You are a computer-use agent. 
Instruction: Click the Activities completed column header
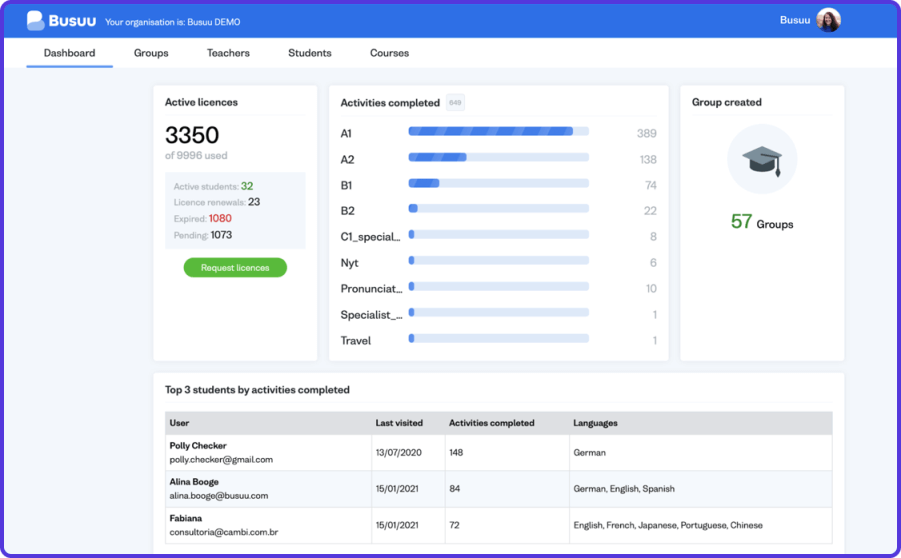tap(492, 423)
